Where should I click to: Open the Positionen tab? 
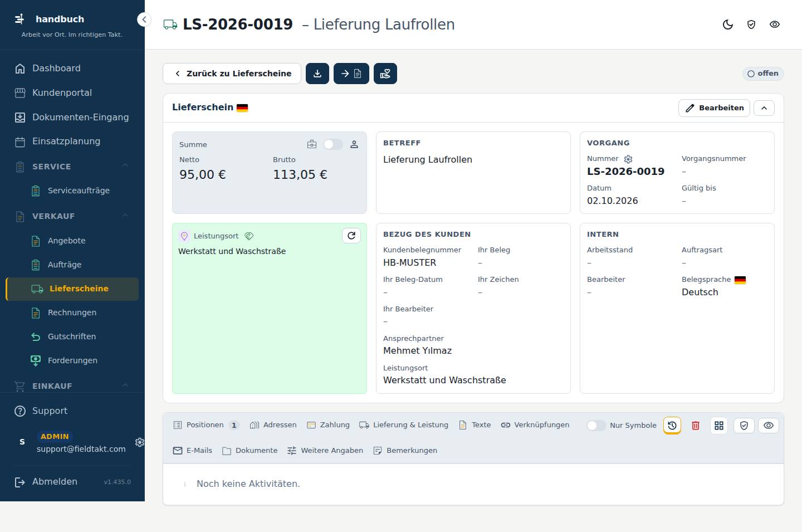[x=206, y=425]
